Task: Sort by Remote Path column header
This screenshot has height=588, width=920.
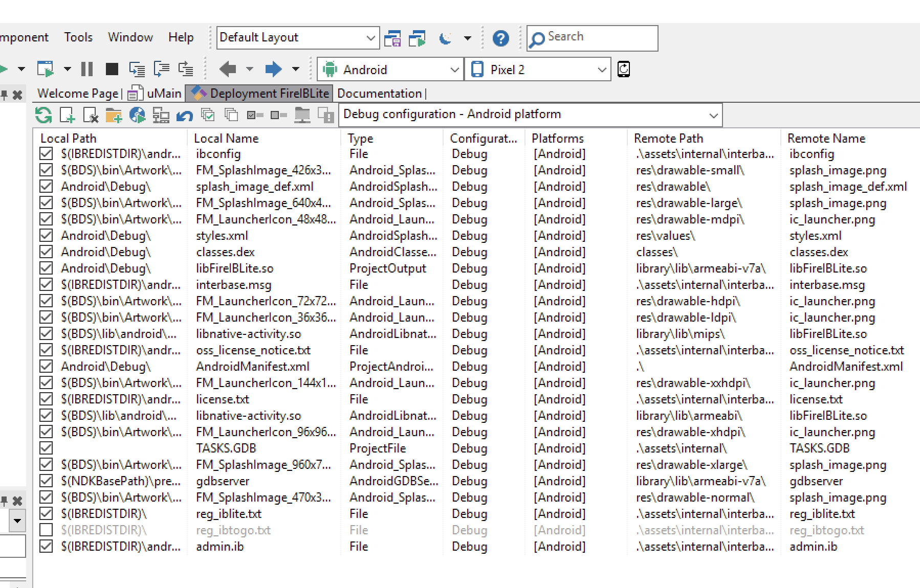Action: coord(704,138)
